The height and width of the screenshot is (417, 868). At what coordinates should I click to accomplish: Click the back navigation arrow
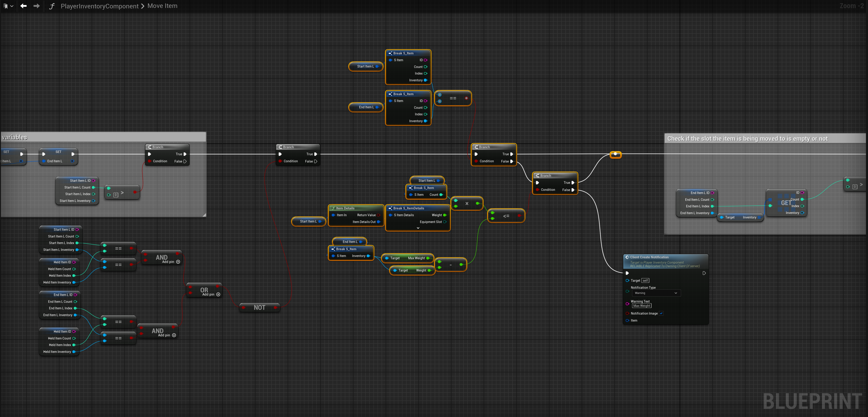23,6
